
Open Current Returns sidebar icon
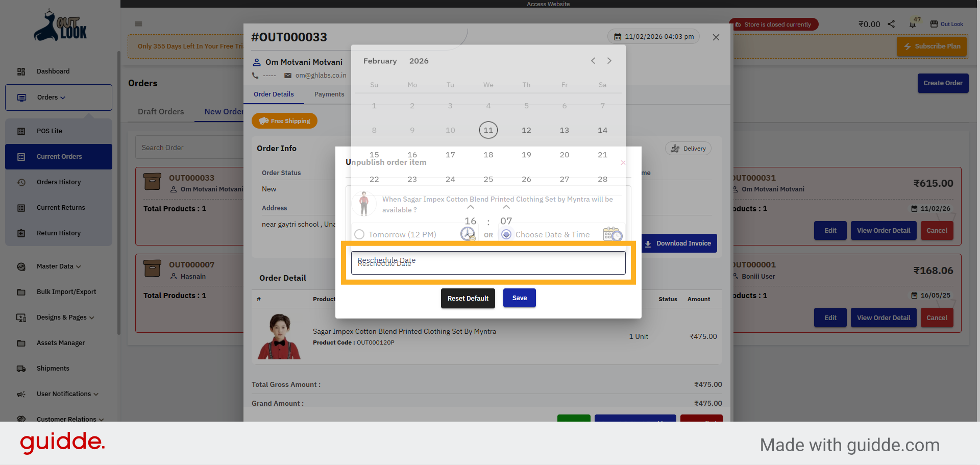[x=21, y=208]
